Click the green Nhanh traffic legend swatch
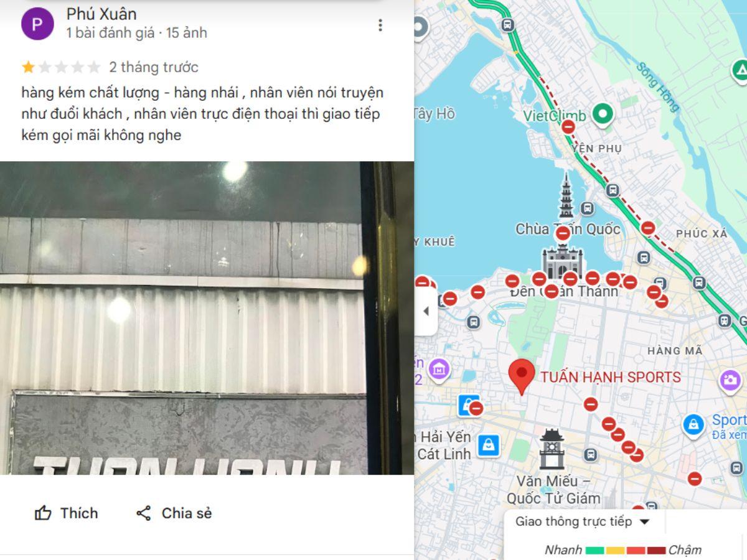 pyautogui.click(x=595, y=550)
